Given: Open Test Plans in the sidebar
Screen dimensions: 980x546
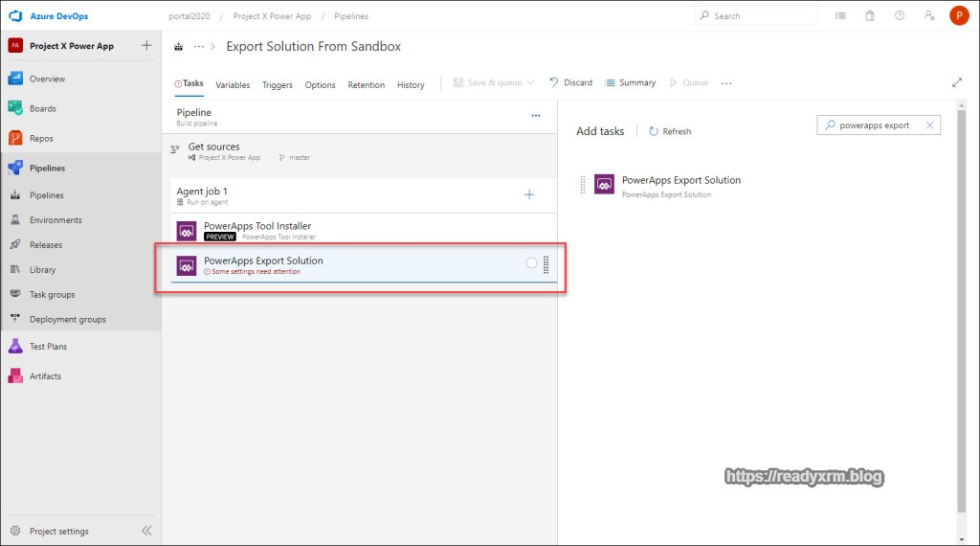Looking at the screenshot, I should pos(48,346).
